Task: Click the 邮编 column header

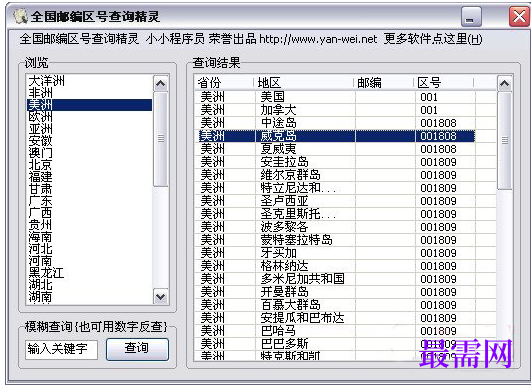Action: [x=383, y=83]
